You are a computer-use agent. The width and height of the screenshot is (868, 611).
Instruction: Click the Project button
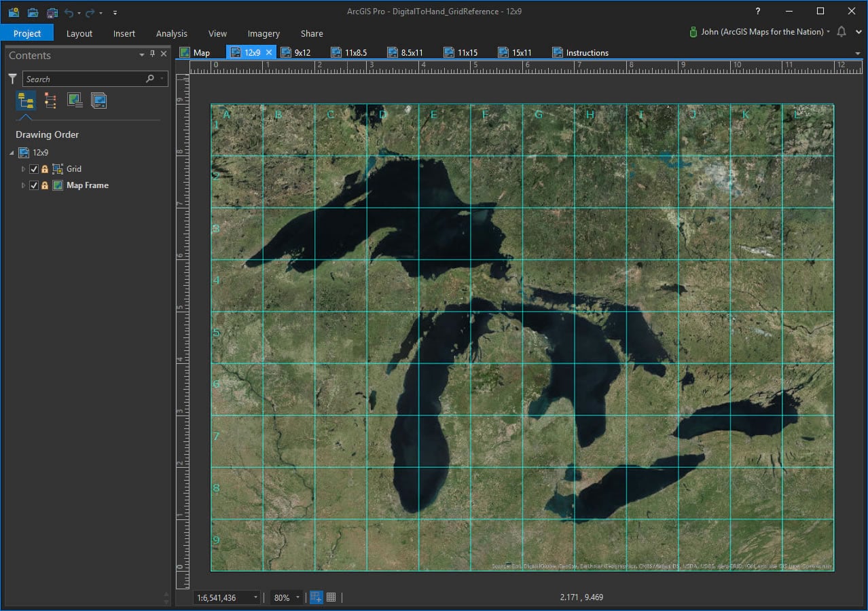[x=27, y=33]
